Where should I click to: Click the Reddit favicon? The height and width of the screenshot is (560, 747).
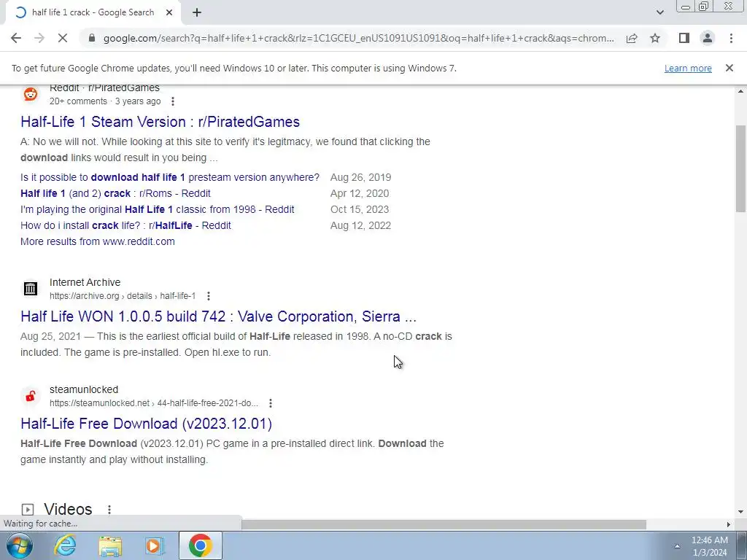[x=31, y=94]
